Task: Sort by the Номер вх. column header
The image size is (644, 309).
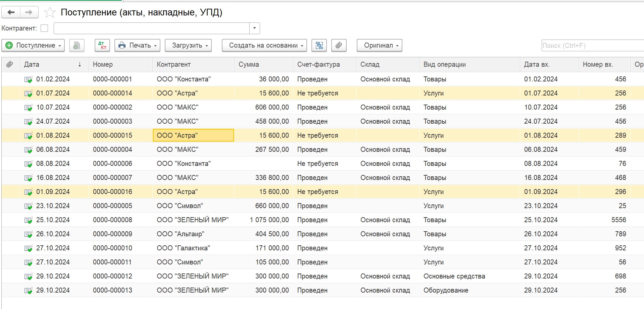Action: (604, 64)
